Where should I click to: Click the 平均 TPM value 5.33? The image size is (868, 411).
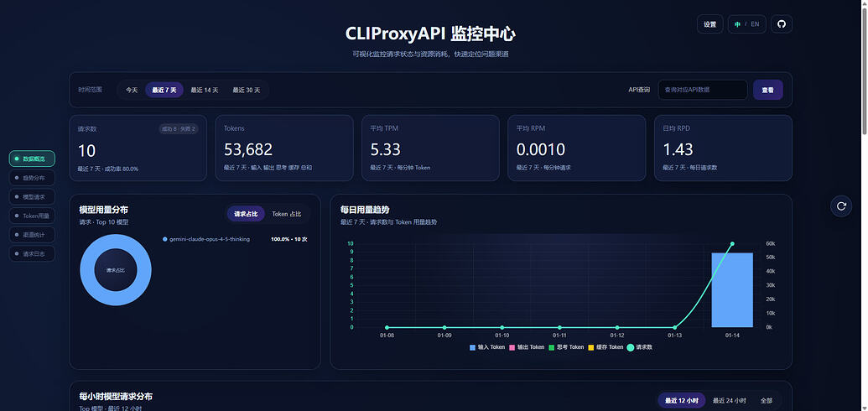[385, 149]
